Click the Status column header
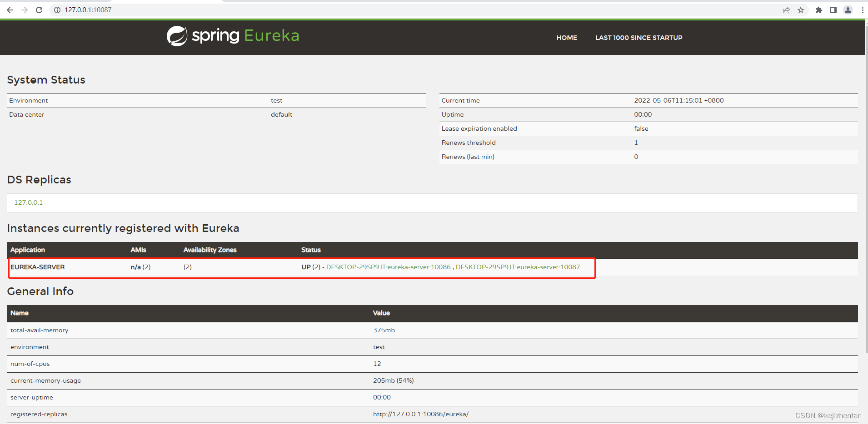868x424 pixels. point(311,250)
